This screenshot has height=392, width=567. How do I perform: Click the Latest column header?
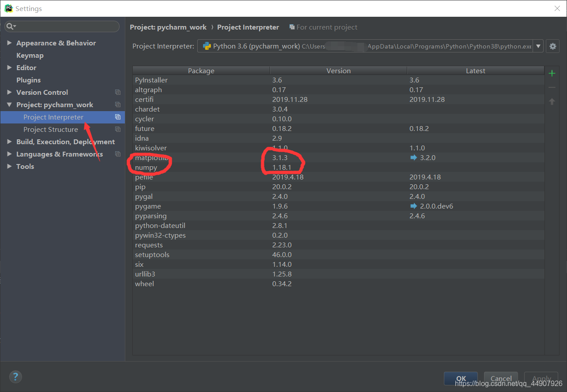[476, 71]
